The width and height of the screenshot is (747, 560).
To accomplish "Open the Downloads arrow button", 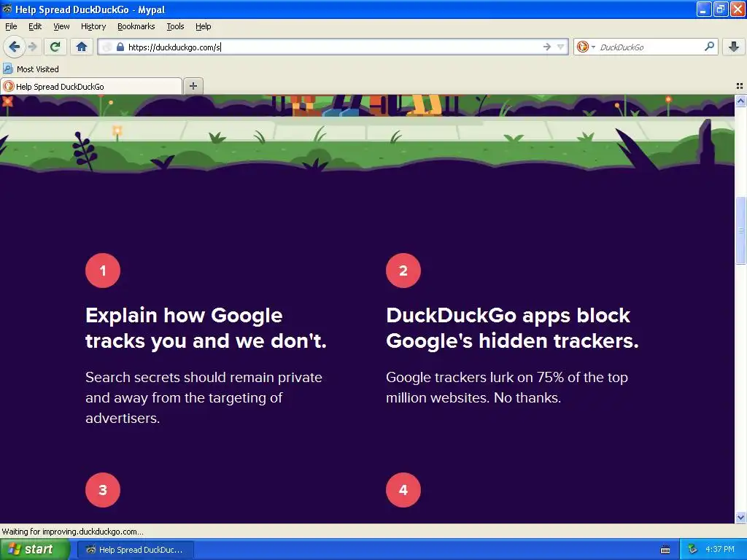I will [x=734, y=47].
